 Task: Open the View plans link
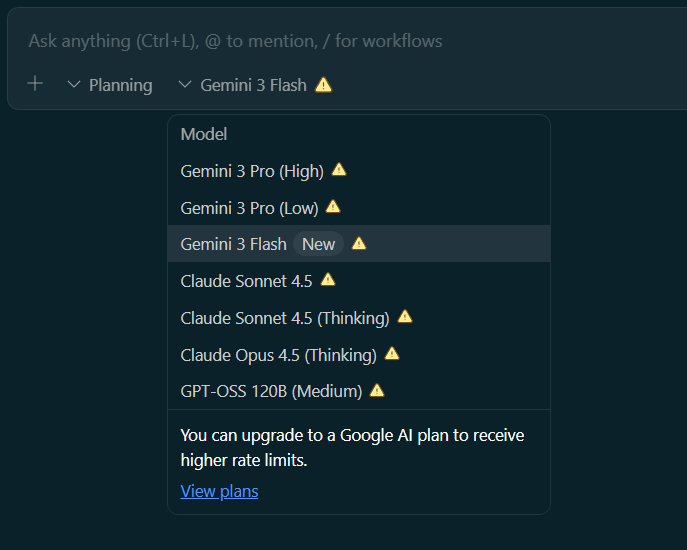tap(219, 491)
